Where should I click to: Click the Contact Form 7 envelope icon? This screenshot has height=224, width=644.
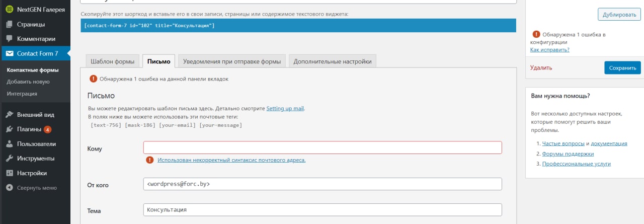[x=9, y=53]
